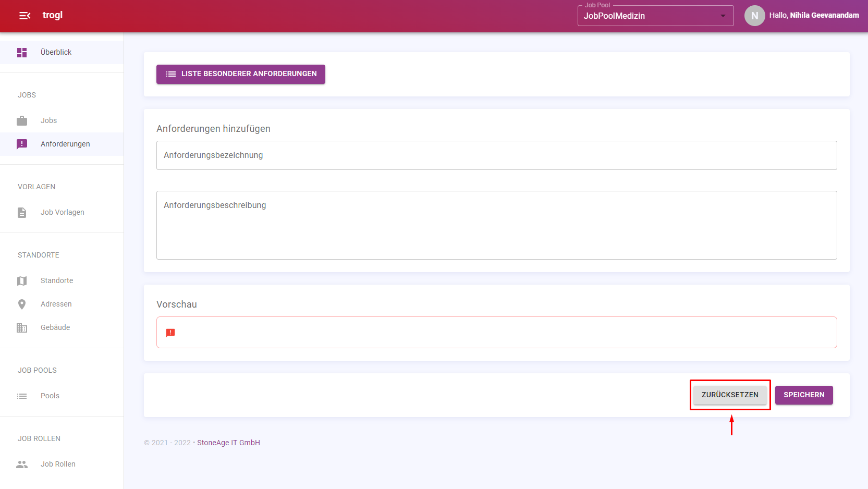Open Adressen in the sidebar
The width and height of the screenshot is (868, 489).
coord(62,304)
